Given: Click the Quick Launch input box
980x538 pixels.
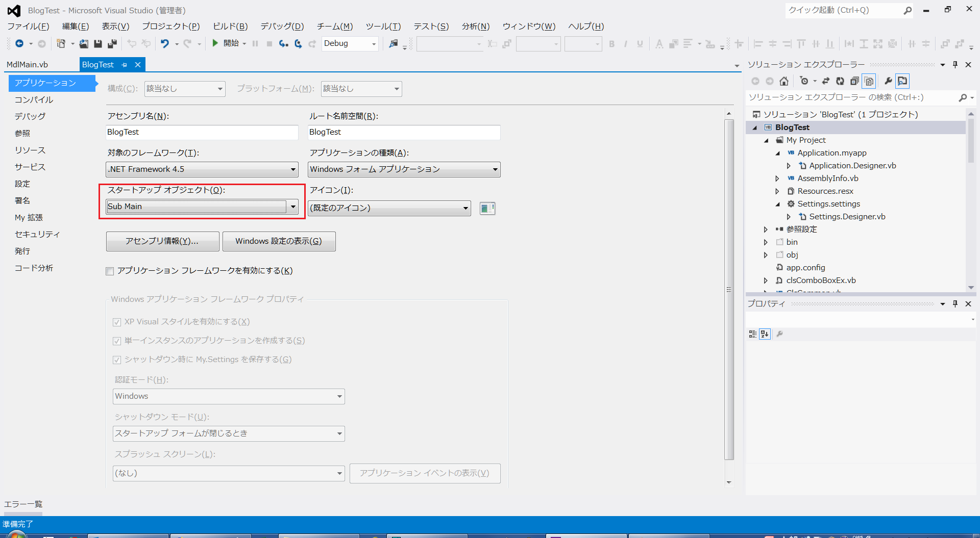Looking at the screenshot, I should (844, 10).
